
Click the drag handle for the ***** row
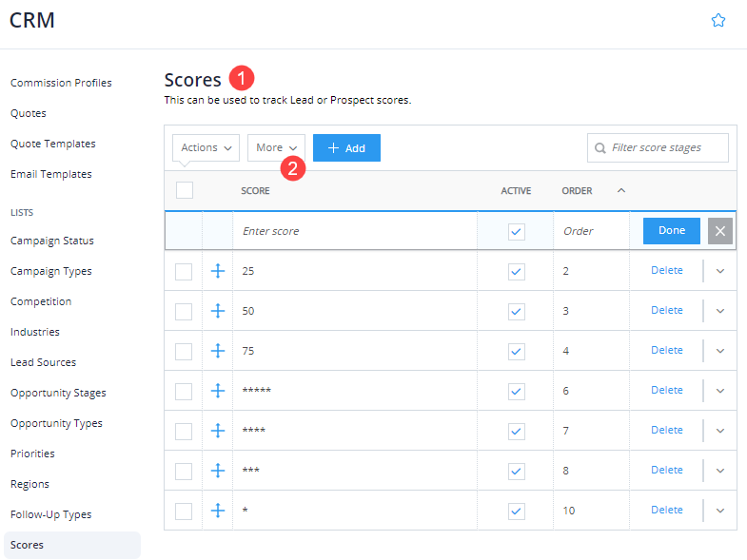(x=218, y=391)
